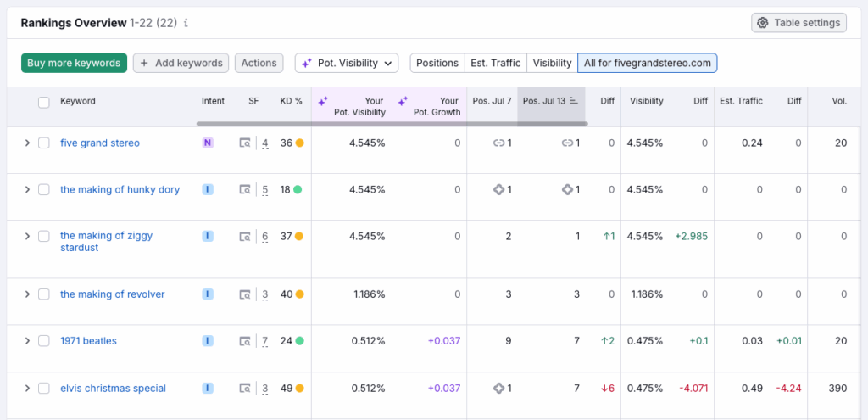Click KD difficulty dot for five grand stereo

tap(299, 143)
